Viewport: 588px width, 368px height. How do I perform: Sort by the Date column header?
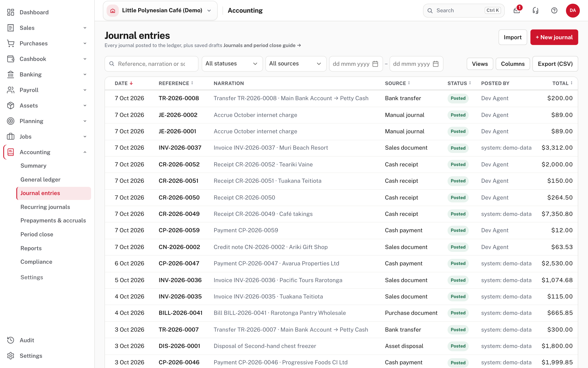pyautogui.click(x=124, y=83)
